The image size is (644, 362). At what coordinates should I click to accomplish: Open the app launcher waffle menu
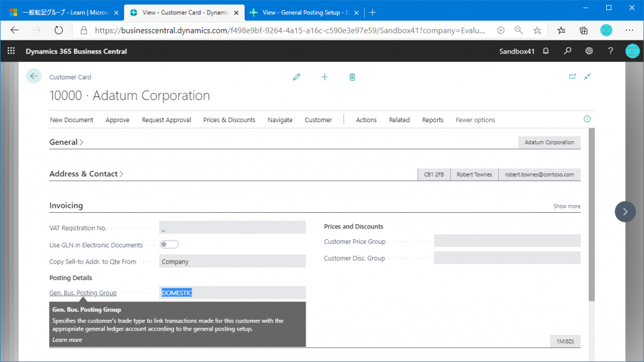click(x=11, y=51)
